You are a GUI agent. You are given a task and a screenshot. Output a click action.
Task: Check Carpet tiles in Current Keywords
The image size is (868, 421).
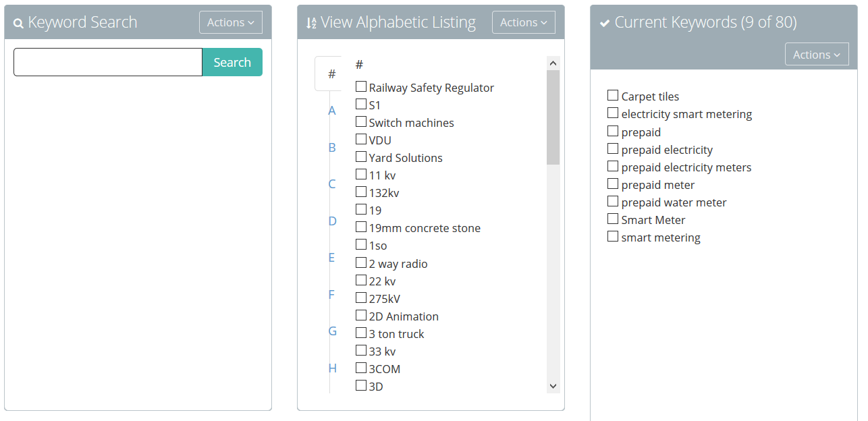(613, 96)
